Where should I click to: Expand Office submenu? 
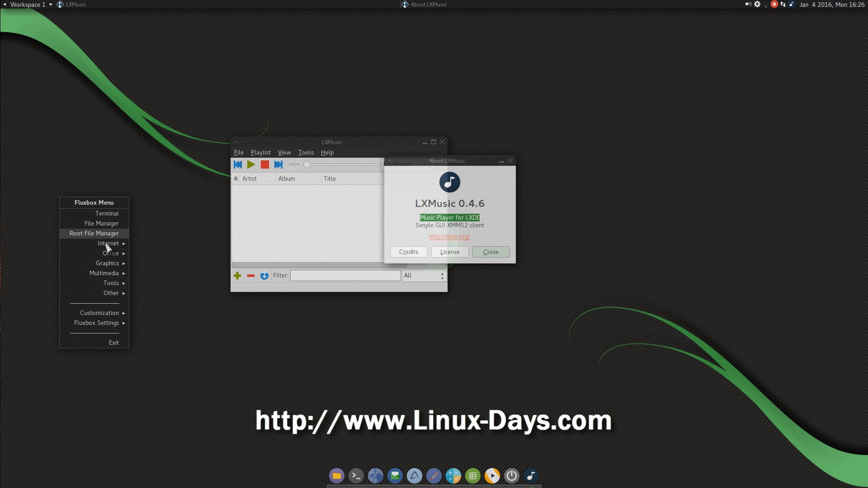(94, 253)
